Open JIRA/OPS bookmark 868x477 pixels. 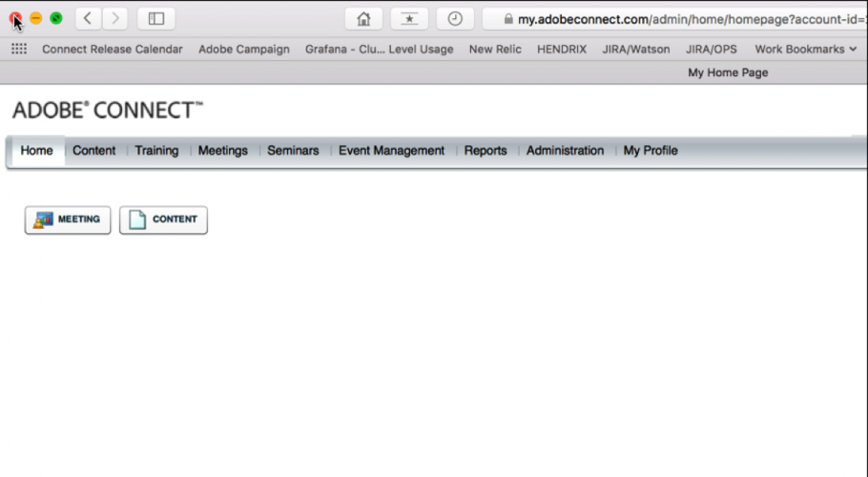click(712, 50)
